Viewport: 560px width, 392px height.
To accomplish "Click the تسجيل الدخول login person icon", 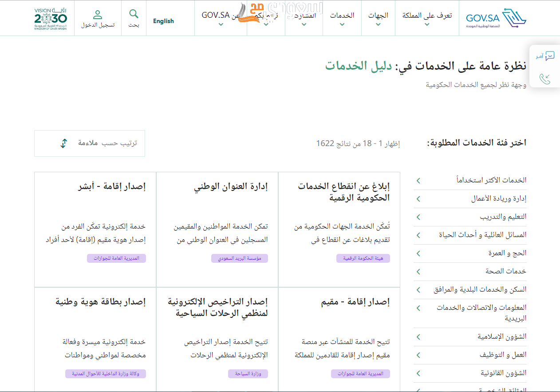I will (98, 15).
